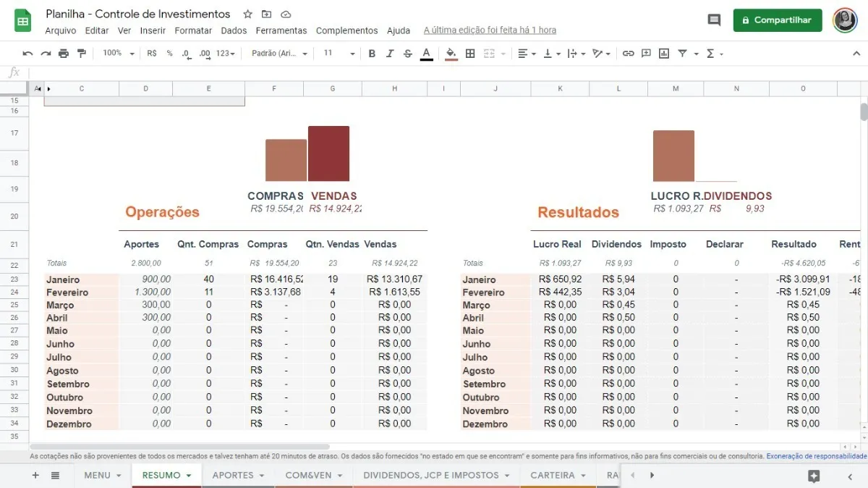The height and width of the screenshot is (488, 868).
Task: Switch to the MENU sheet tab
Action: (102, 475)
